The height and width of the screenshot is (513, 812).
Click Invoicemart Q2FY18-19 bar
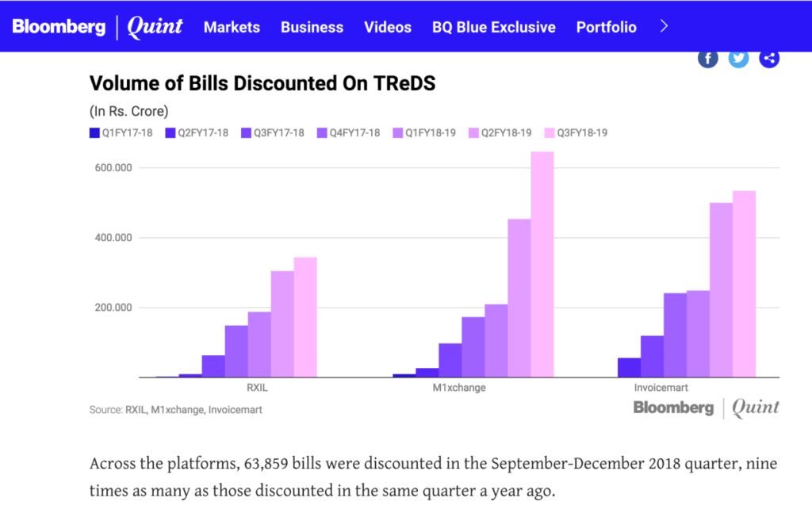tap(721, 290)
